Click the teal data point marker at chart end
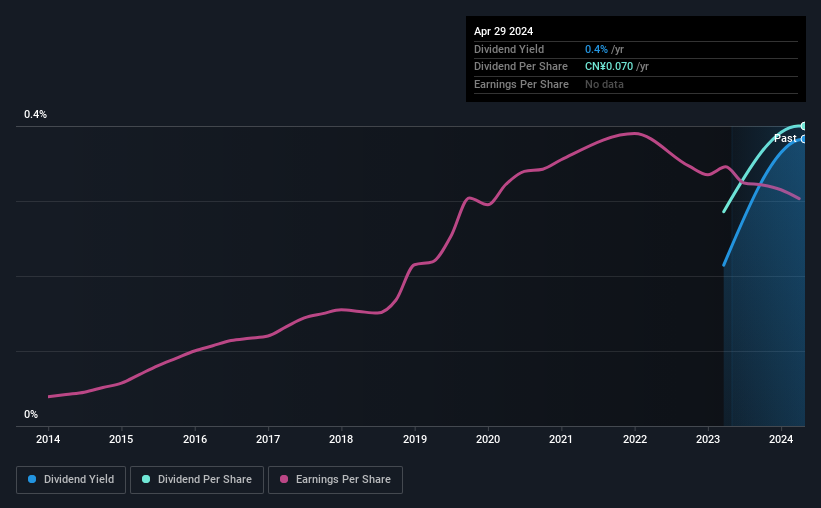This screenshot has height=508, width=821. [803, 126]
